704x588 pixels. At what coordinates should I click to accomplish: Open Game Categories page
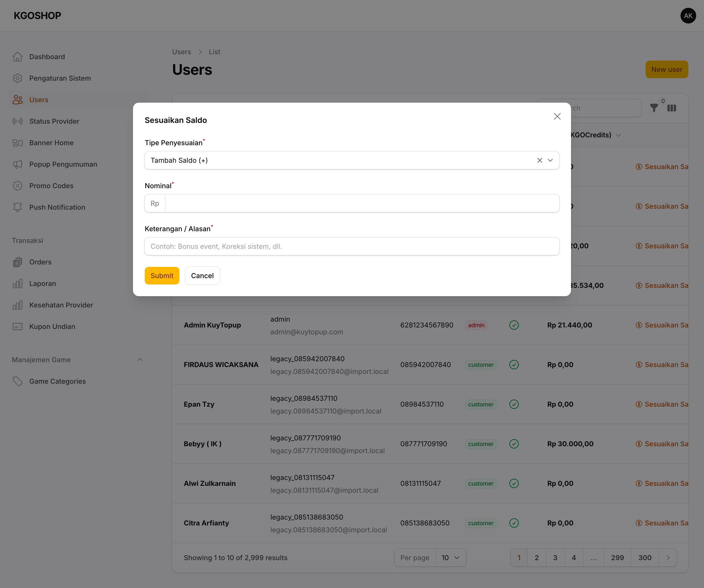pyautogui.click(x=78, y=381)
